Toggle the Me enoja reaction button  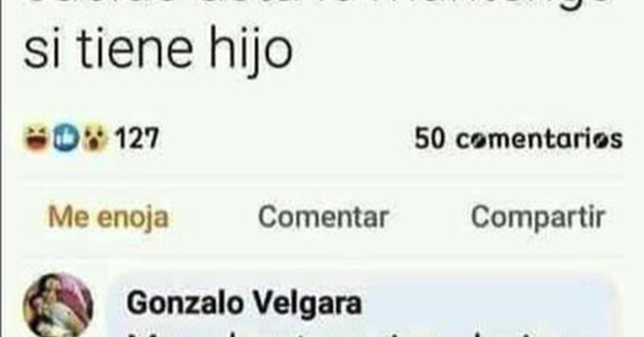click(108, 217)
